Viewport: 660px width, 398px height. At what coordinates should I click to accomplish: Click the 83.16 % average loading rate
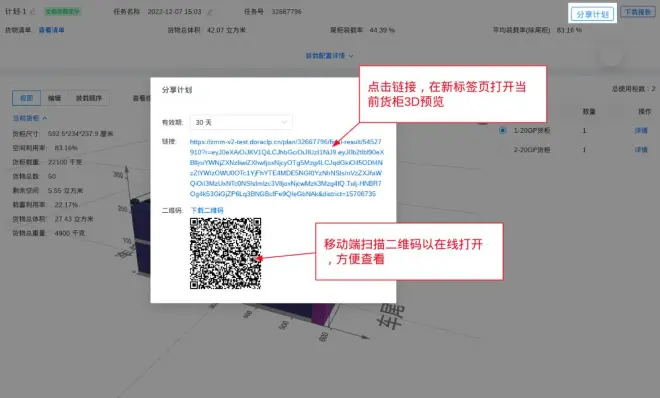[569, 30]
